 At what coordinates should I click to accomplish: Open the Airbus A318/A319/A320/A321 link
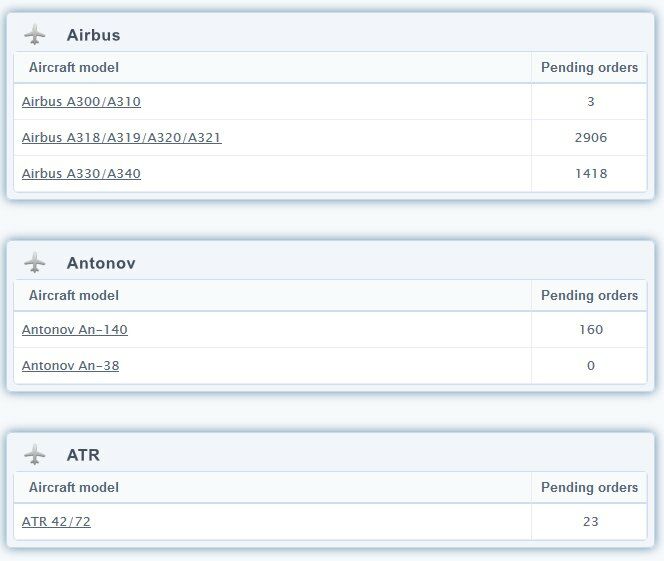point(121,138)
